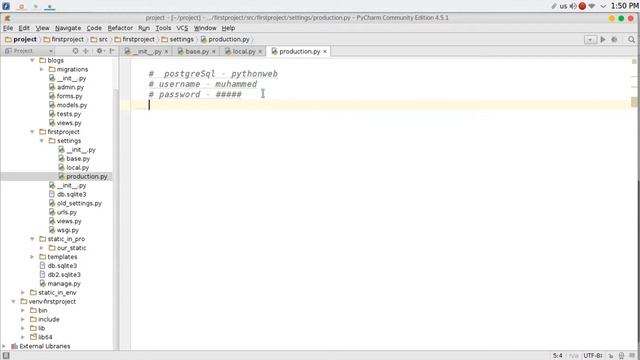Screen dimensions: 640x360
Task: Click the 1:50 PM clock
Action: [624, 6]
